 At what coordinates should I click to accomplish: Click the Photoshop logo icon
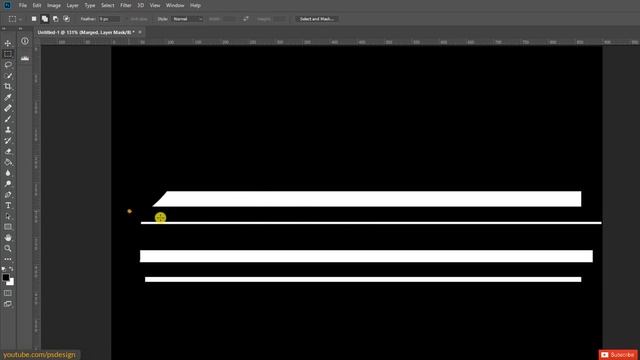pos(7,5)
